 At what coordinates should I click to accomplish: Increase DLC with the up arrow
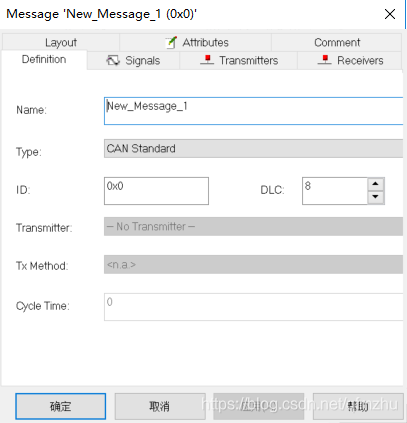click(376, 184)
